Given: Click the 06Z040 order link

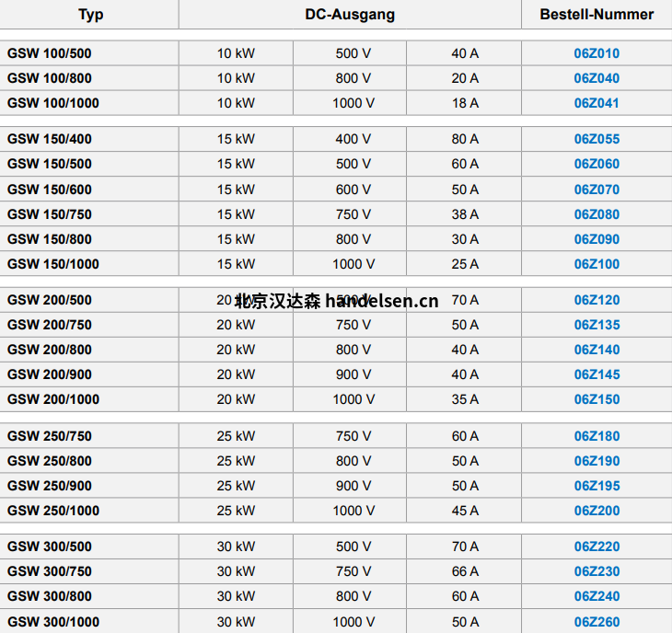Looking at the screenshot, I should [597, 78].
